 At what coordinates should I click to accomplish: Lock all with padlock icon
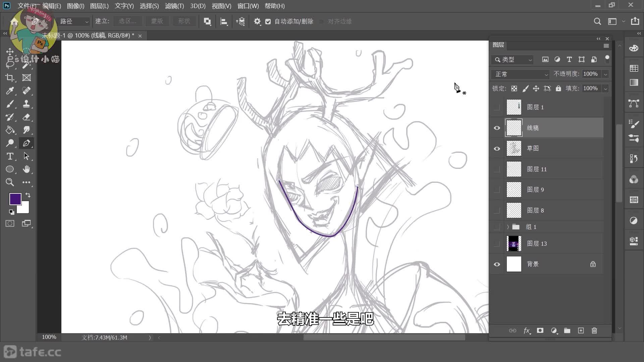point(558,88)
